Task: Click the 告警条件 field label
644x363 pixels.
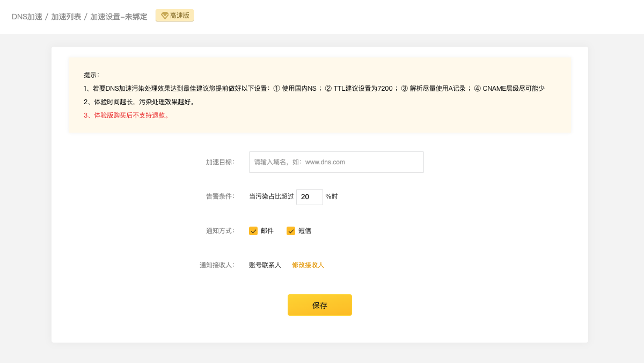Action: [220, 197]
